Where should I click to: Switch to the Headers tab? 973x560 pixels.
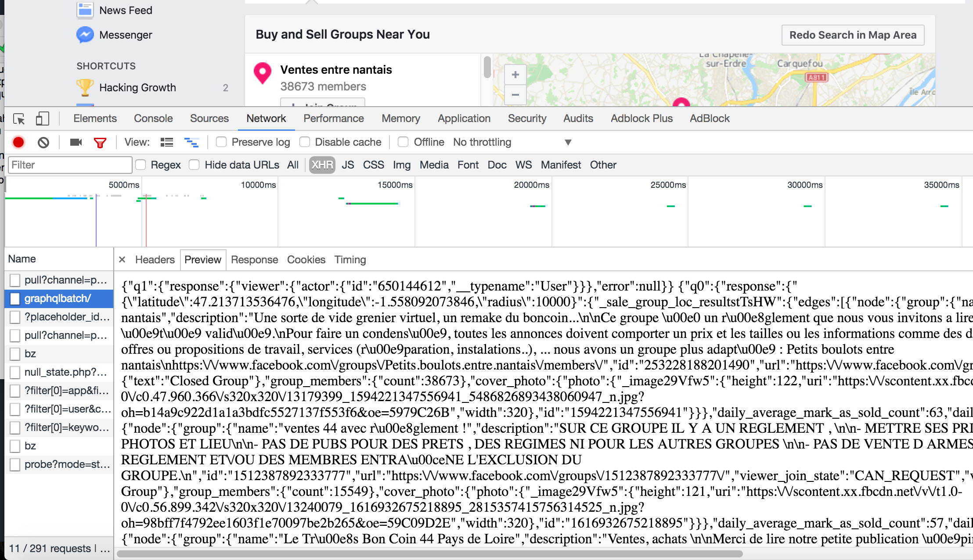click(155, 260)
